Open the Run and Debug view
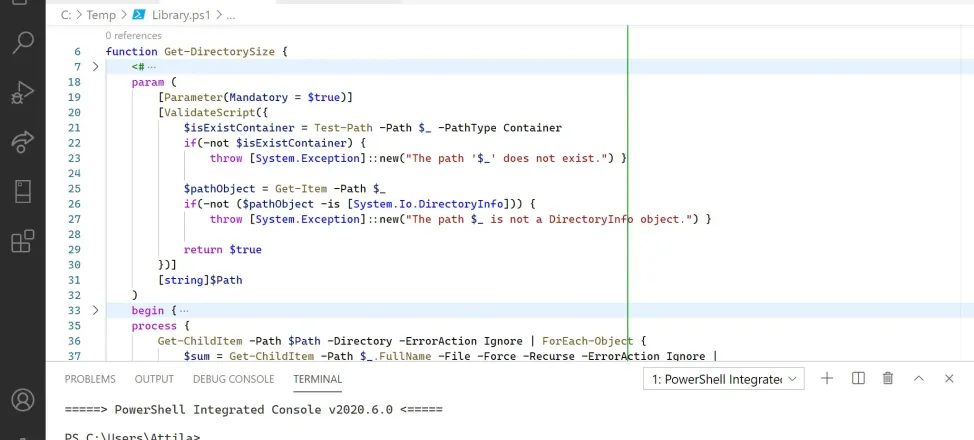 [x=22, y=93]
